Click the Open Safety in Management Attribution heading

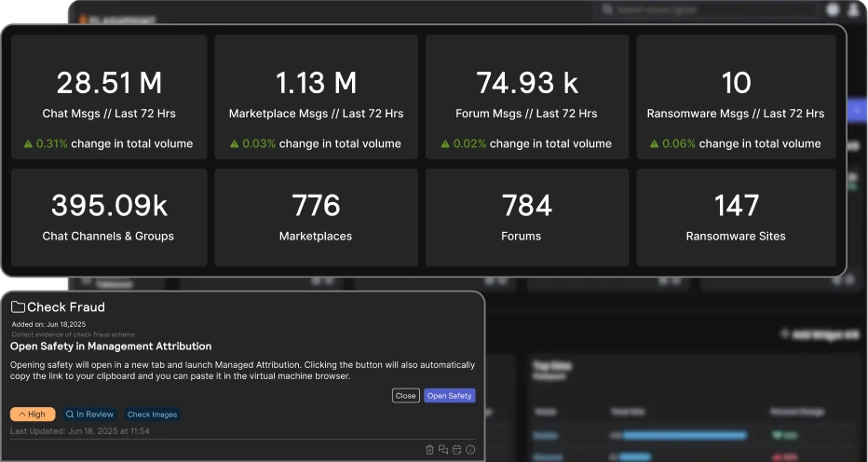(111, 346)
